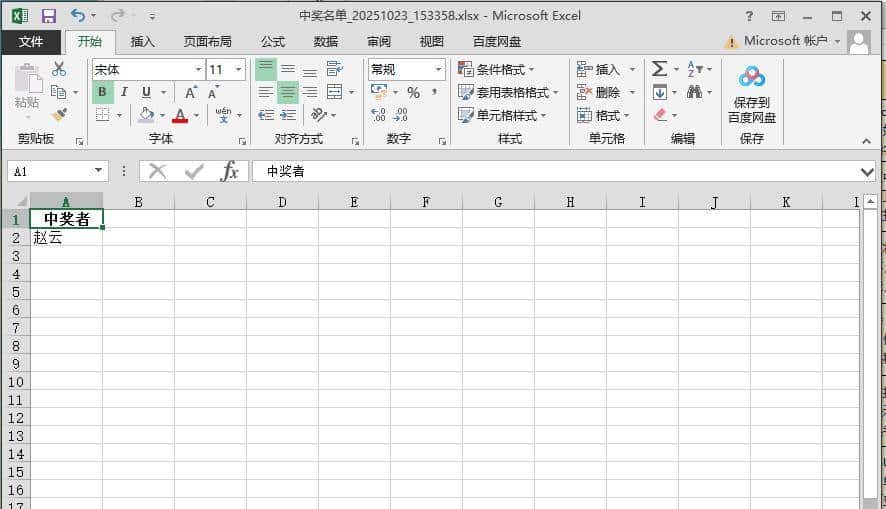The width and height of the screenshot is (886, 509).
Task: Open the font name dropdown 宋体
Action: 198,69
